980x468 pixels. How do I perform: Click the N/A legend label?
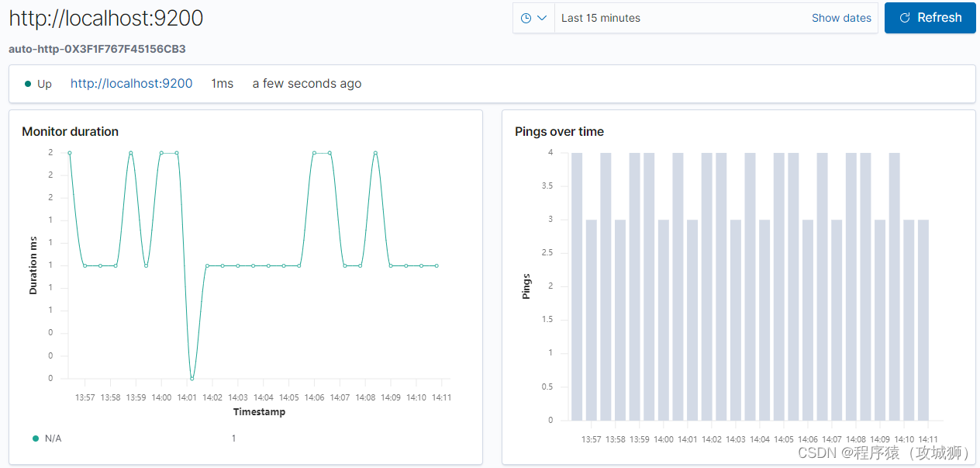53,439
